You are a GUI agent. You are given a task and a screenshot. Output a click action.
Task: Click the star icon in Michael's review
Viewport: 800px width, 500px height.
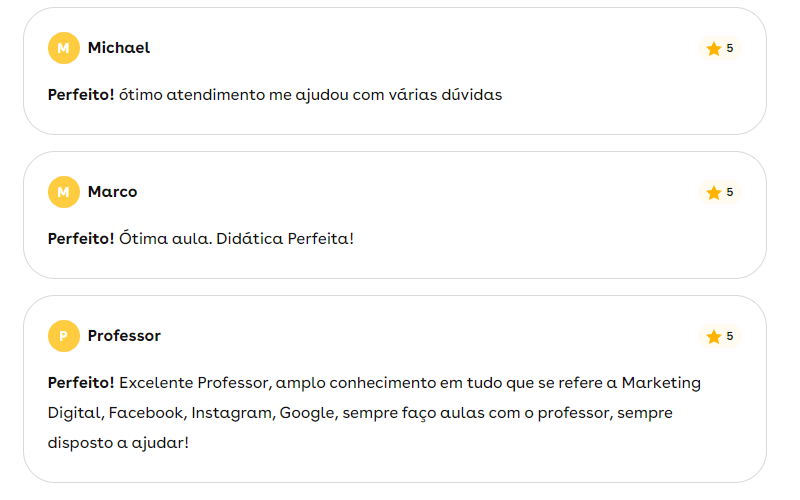713,49
